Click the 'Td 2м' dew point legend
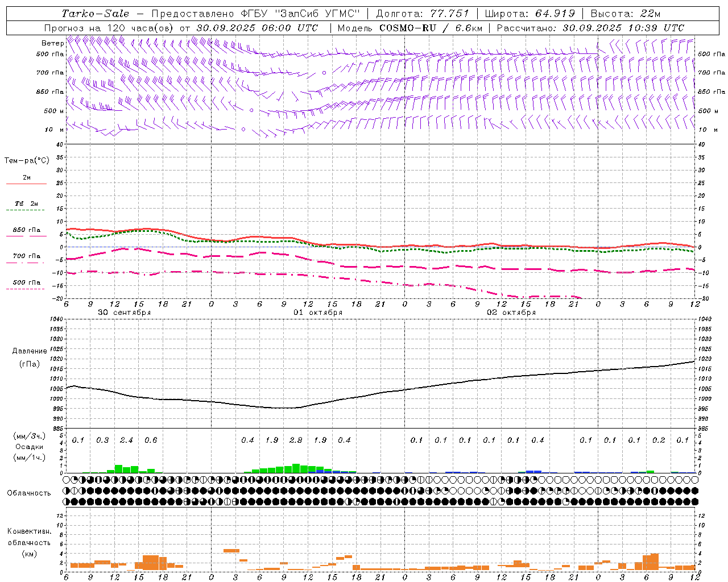 (26, 203)
